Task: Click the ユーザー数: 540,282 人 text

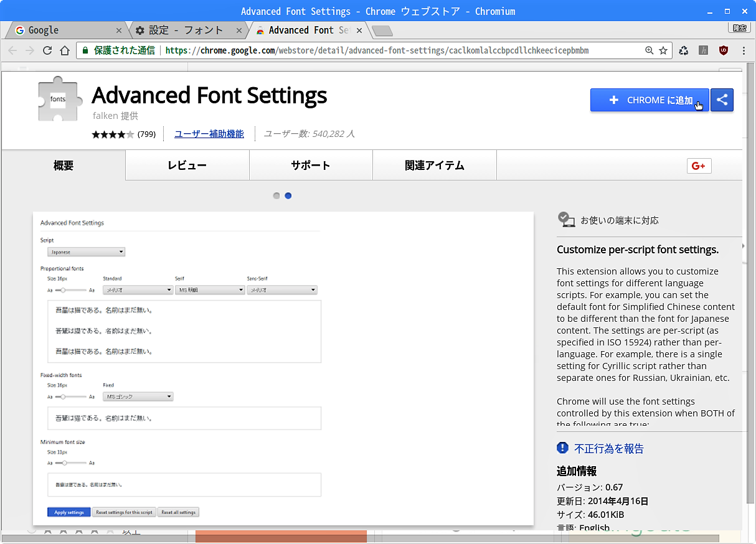Action: [309, 134]
